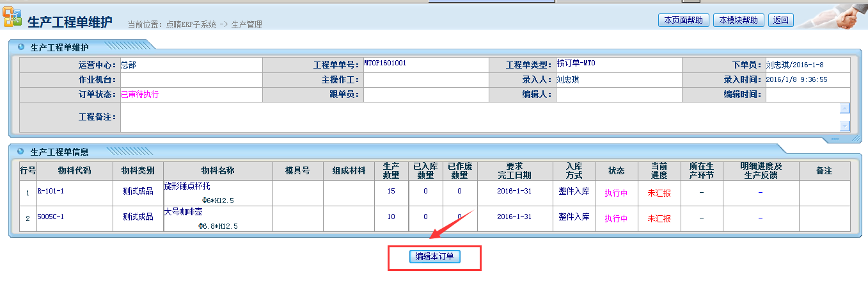Open 本模块帮助 module help
The height and width of the screenshot is (287, 868).
pos(739,20)
